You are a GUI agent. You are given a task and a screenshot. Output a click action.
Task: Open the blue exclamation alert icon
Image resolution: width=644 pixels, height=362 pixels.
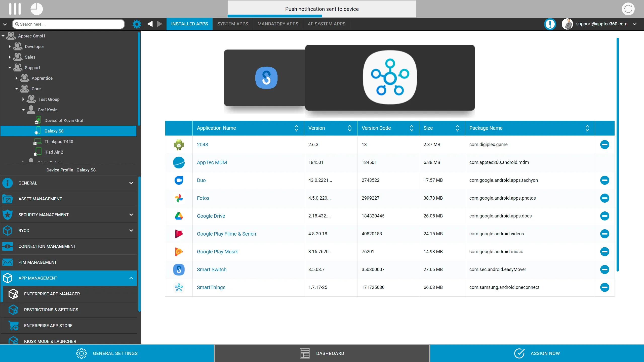point(550,24)
